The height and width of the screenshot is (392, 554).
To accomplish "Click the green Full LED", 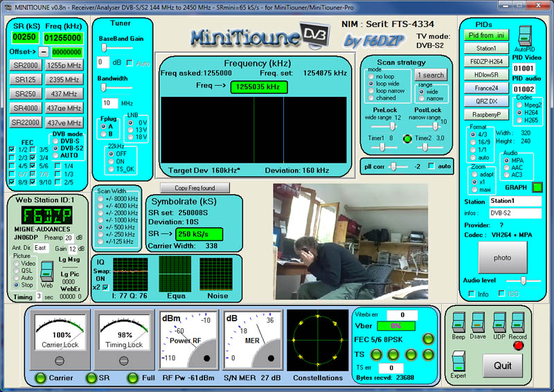I will [133, 378].
